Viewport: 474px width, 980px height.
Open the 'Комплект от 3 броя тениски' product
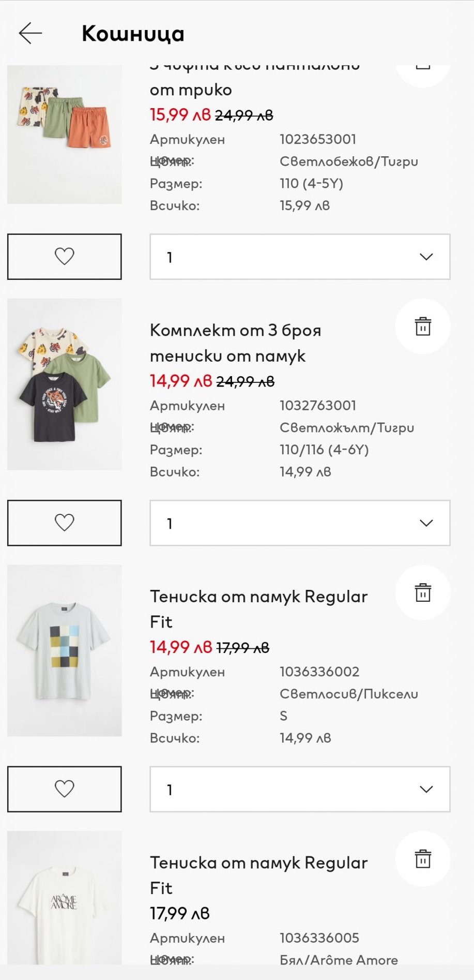point(235,343)
